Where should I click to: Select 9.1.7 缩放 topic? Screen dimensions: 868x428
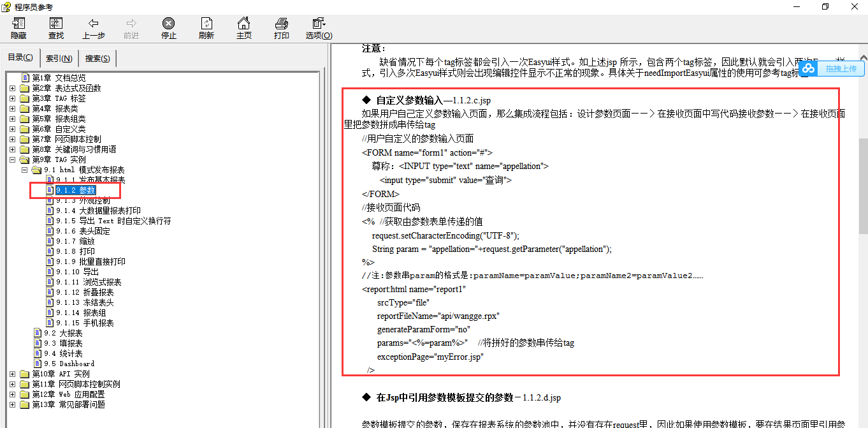click(75, 241)
